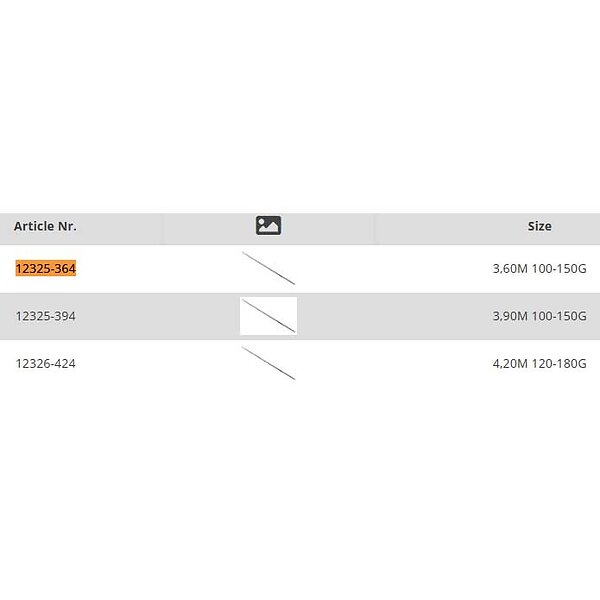Select highlighted article number 12325-364
The height and width of the screenshot is (600, 600).
46,269
